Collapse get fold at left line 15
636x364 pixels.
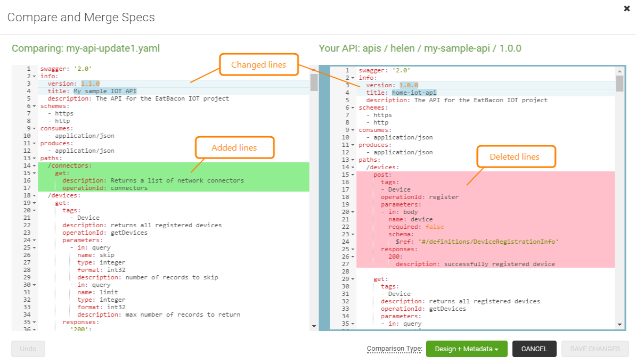tap(34, 173)
